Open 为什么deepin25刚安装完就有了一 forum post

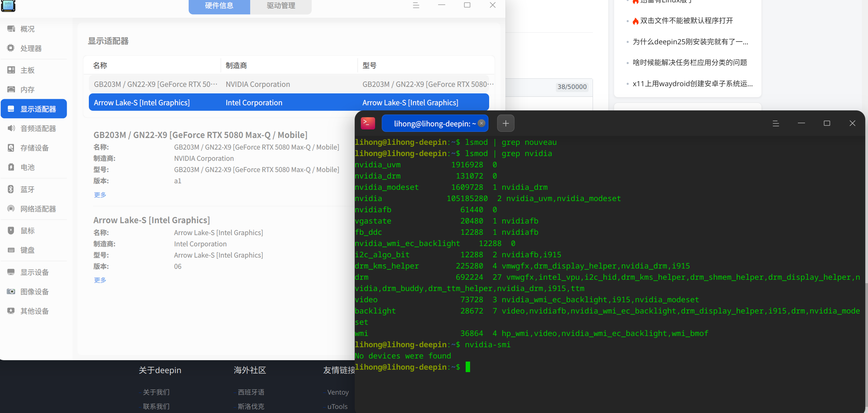coord(690,42)
